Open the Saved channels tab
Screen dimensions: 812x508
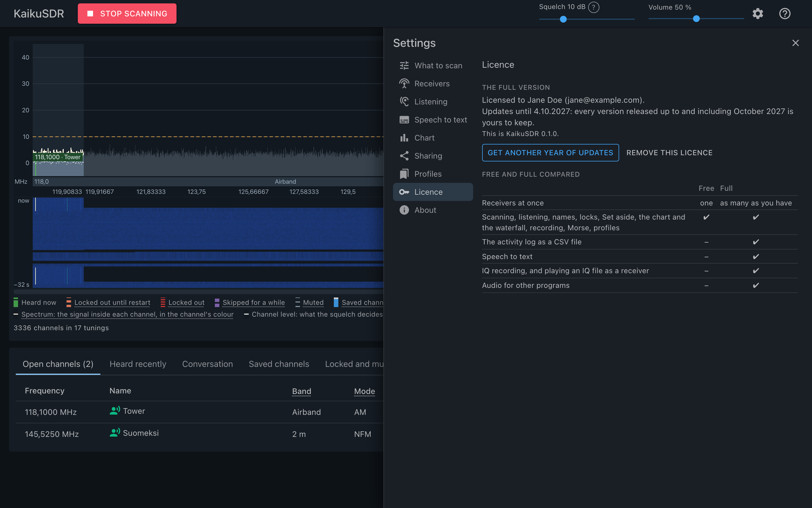pos(279,364)
